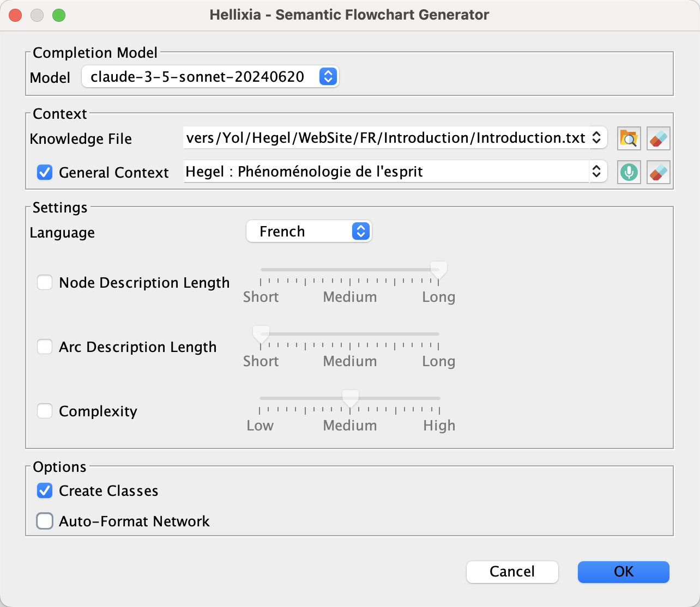This screenshot has height=607, width=700.
Task: Enable Node Description Length checkbox
Action: click(45, 282)
